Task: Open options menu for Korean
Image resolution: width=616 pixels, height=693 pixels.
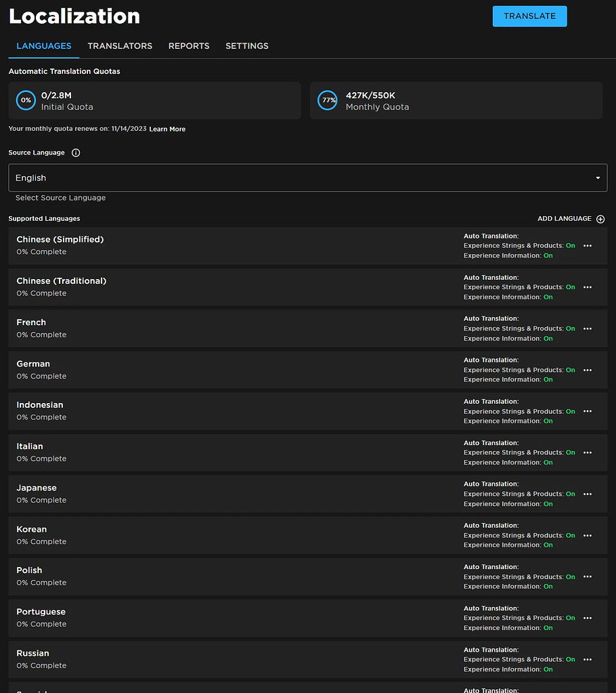Action: point(588,535)
